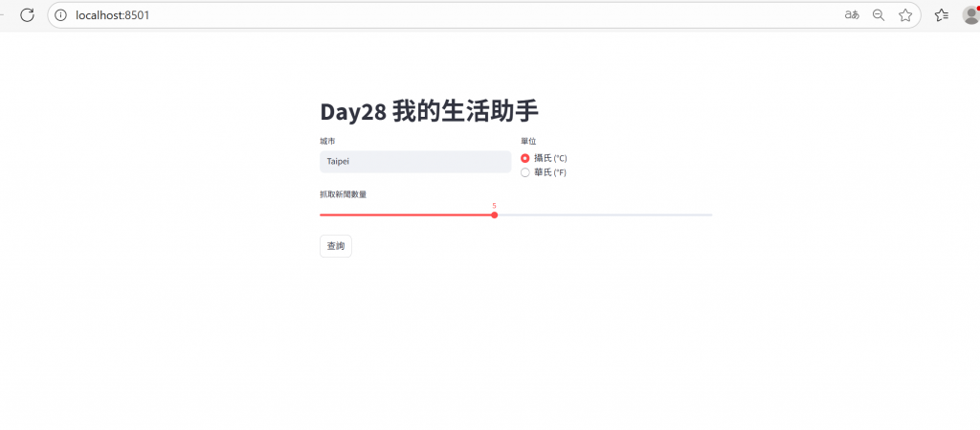Select the 攝氏 (°C) radio option
The width and height of the screenshot is (980, 430).
click(x=525, y=158)
